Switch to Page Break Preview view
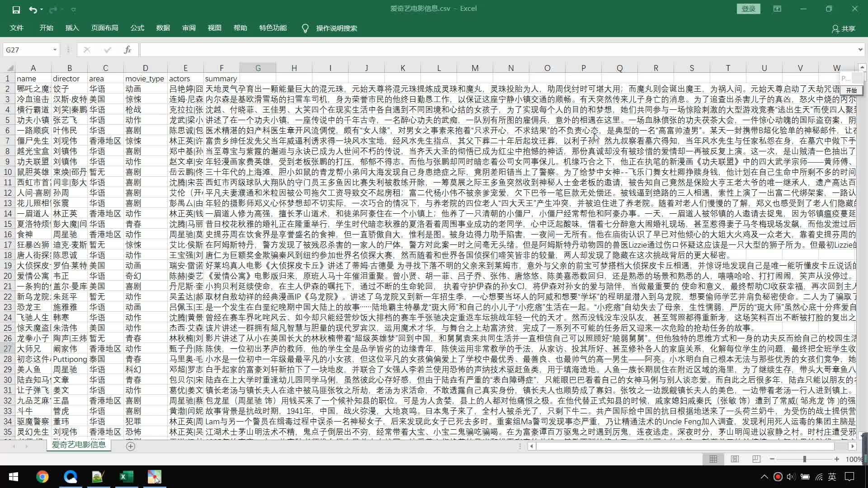868x488 pixels. coord(756,459)
